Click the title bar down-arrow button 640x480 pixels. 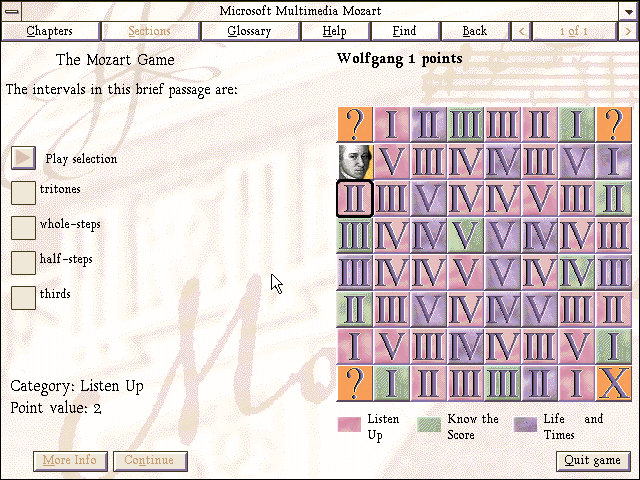pyautogui.click(x=628, y=11)
